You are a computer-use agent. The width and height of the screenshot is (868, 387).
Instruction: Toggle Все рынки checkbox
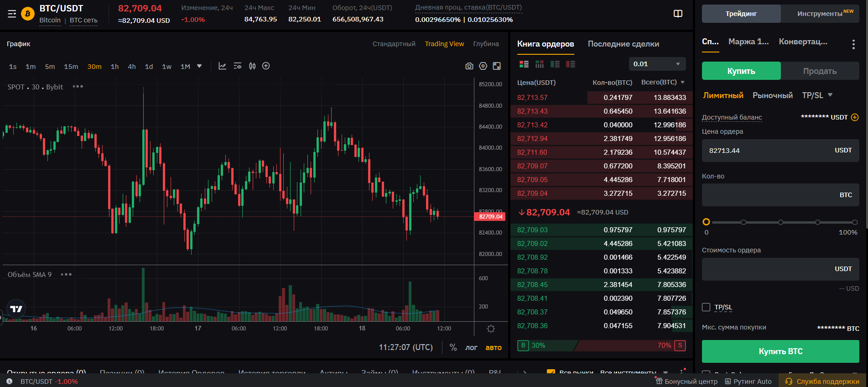pos(551,372)
